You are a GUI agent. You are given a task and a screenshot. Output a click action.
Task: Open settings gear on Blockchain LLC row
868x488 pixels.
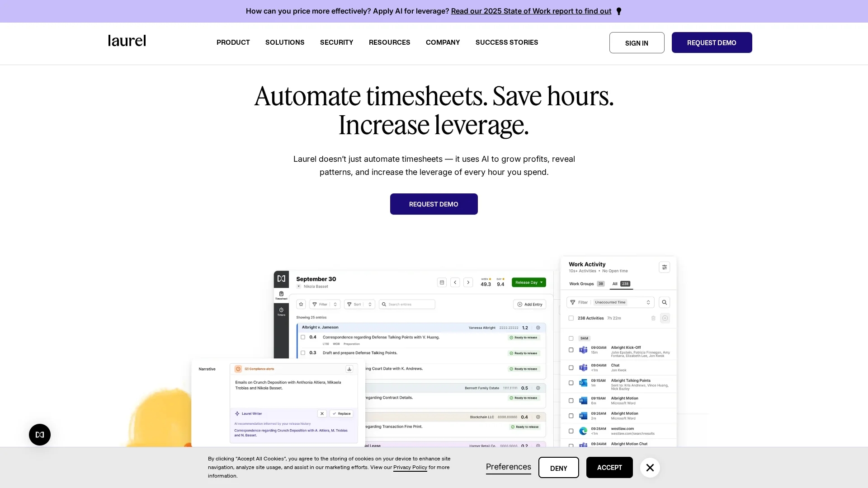[x=538, y=417]
